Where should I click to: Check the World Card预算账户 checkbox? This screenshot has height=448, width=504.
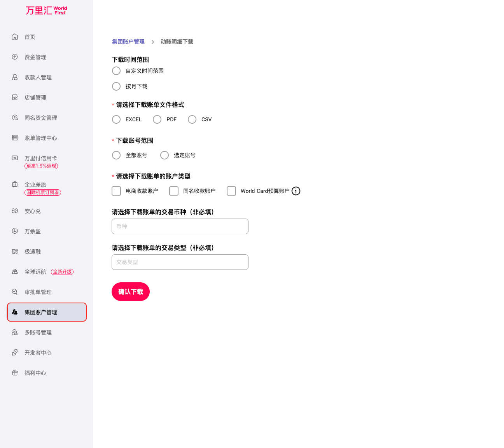click(x=231, y=191)
